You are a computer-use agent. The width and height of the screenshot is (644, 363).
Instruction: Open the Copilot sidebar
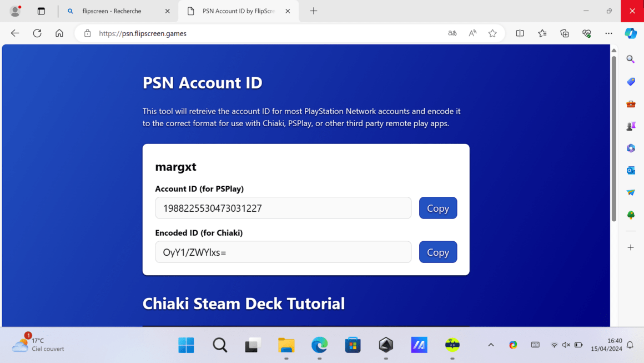pyautogui.click(x=631, y=33)
